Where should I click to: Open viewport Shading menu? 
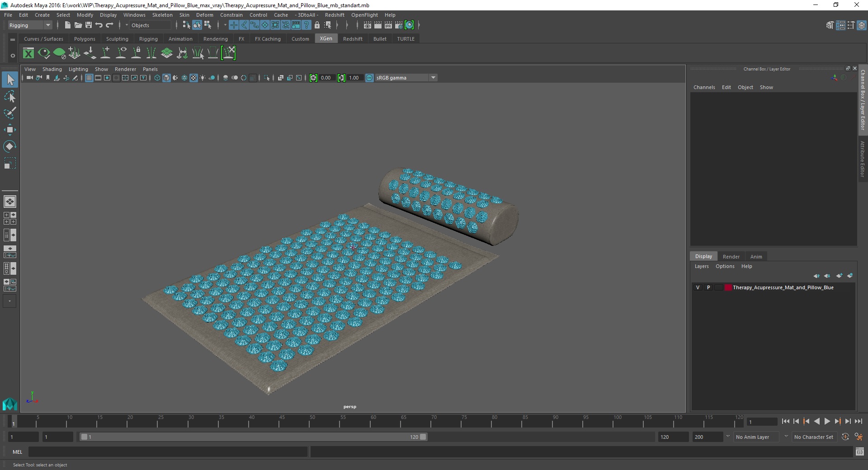tap(52, 69)
